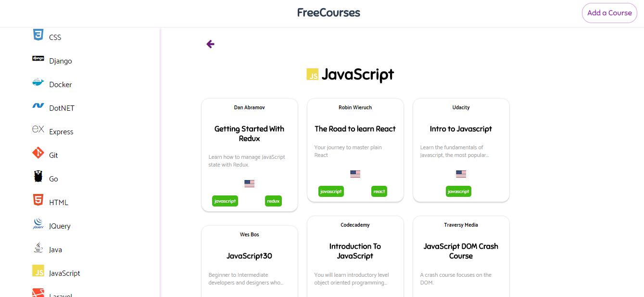Click the Docker whale icon
This screenshot has height=297, width=644.
coord(38,81)
